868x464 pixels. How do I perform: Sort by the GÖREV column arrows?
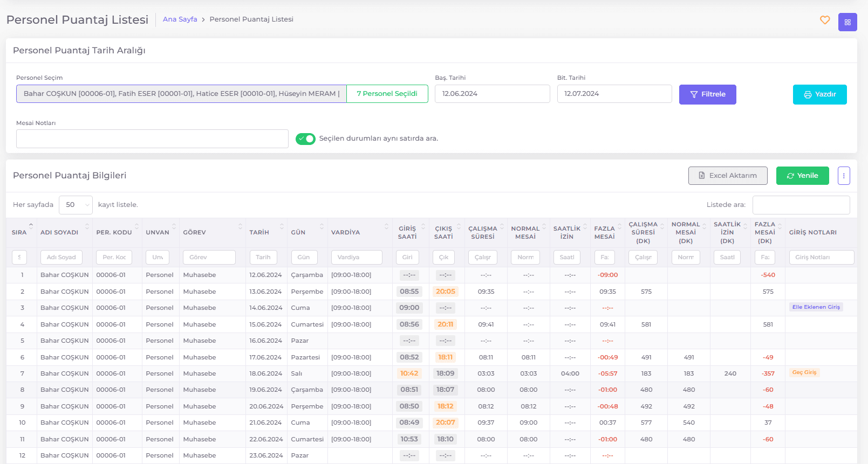(240, 226)
